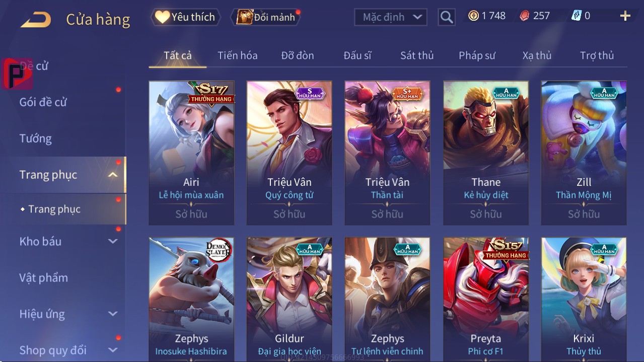Open the search magnifier icon
Image resolution: width=644 pixels, height=362 pixels.
tap(447, 17)
